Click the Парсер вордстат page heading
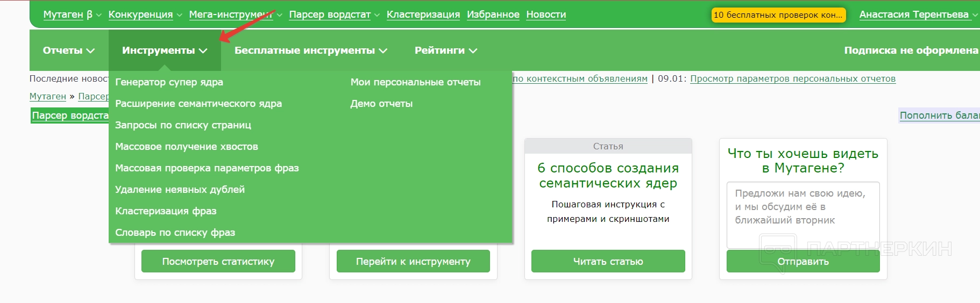The height and width of the screenshot is (303, 980). pos(70,116)
